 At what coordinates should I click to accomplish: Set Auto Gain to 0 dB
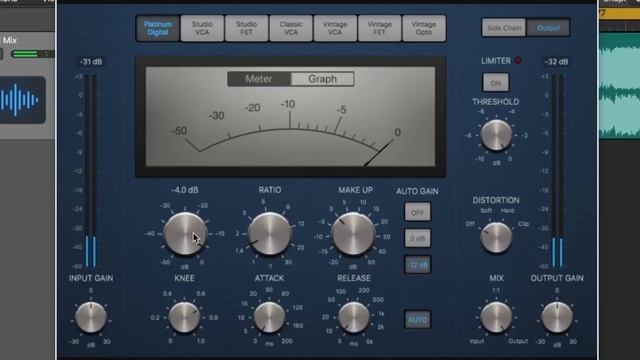click(417, 238)
